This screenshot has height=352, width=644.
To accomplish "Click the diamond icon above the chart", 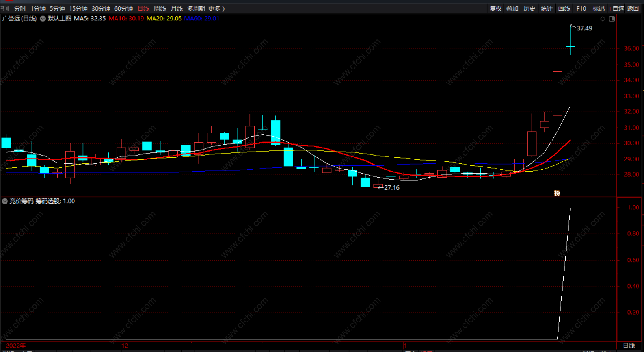I will point(603,19).
